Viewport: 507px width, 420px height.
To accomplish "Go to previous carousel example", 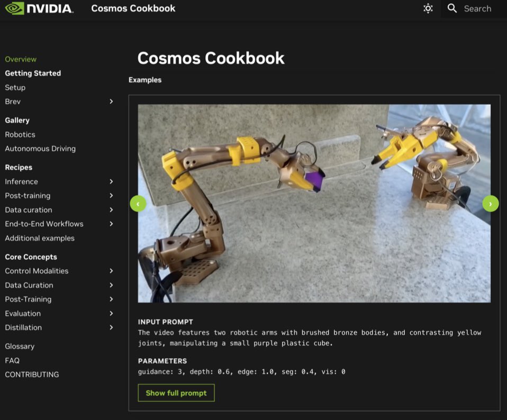I will click(x=138, y=204).
